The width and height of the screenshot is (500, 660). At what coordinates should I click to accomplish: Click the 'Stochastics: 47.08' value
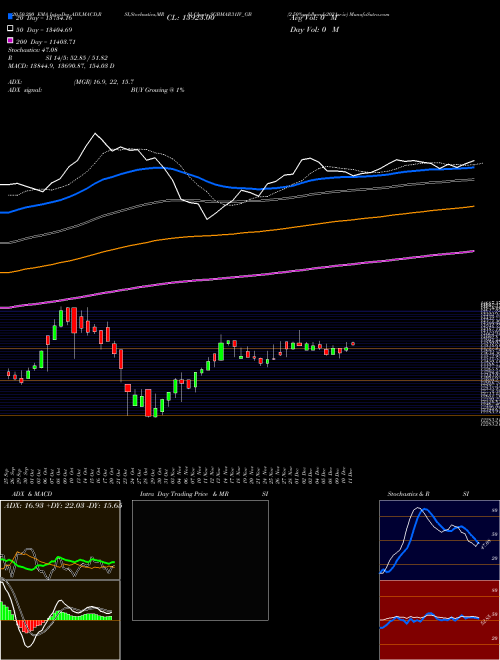[x=32, y=50]
